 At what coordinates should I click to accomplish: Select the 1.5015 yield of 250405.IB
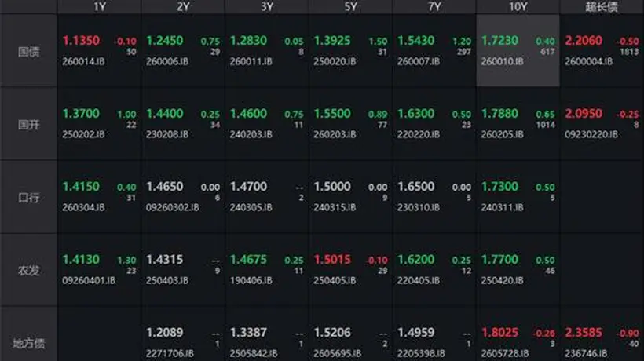click(x=332, y=260)
